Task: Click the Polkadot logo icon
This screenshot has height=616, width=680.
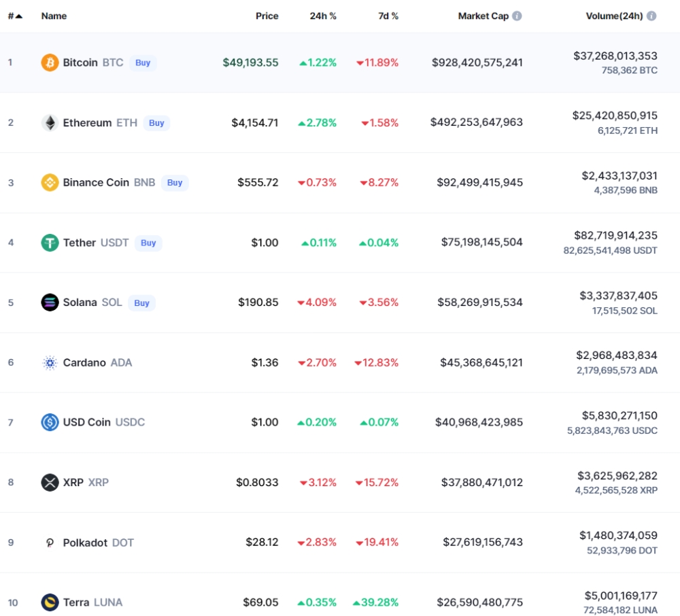Action: 50,543
